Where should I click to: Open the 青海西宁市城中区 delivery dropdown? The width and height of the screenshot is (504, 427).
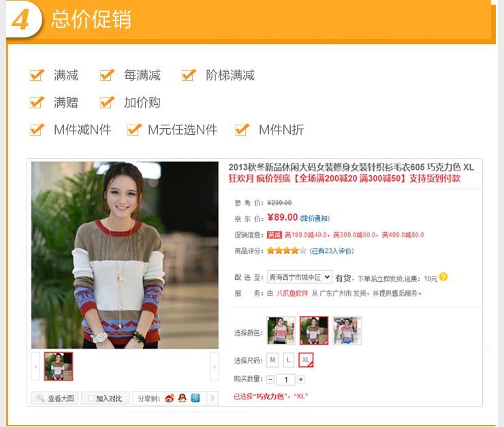[x=299, y=277]
